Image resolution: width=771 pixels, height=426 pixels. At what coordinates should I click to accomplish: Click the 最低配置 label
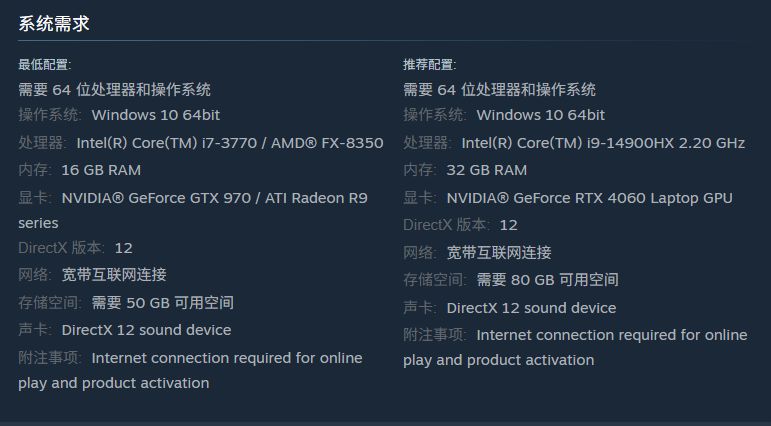pyautogui.click(x=44, y=65)
